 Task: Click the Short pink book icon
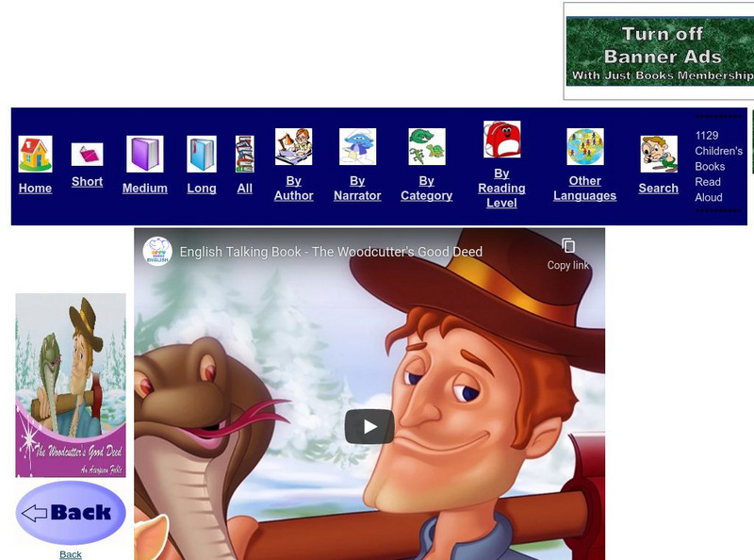click(x=87, y=155)
